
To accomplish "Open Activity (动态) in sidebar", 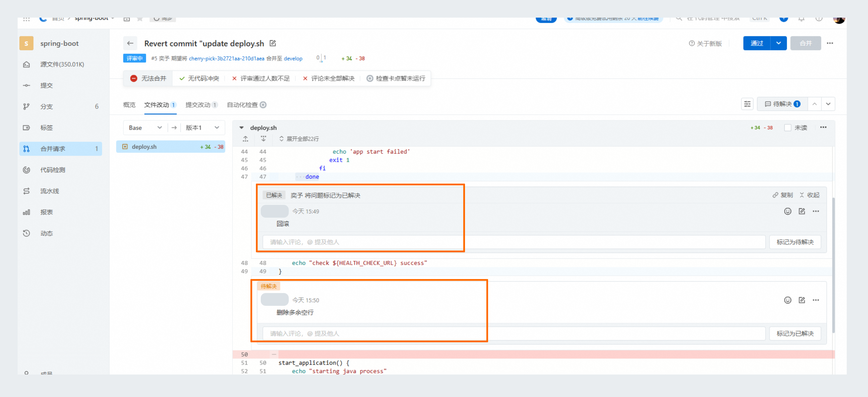I will (61, 233).
